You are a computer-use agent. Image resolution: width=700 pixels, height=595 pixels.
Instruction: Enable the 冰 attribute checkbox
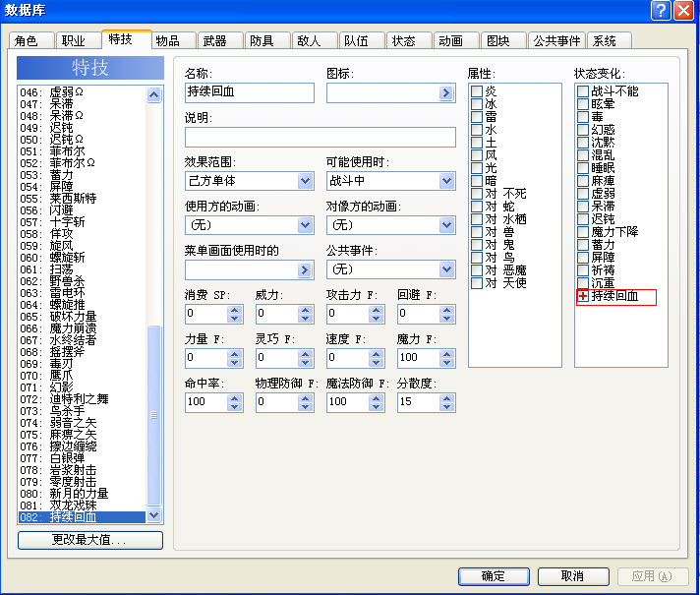[x=477, y=104]
